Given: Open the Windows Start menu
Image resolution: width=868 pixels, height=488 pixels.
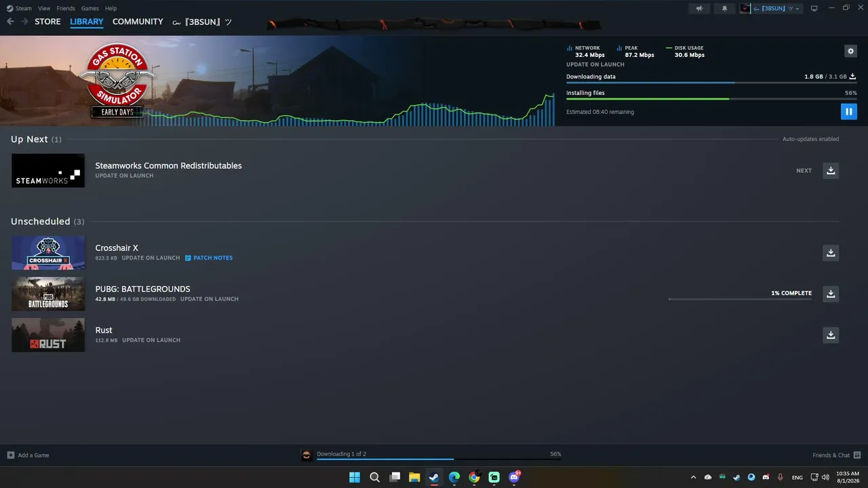Looking at the screenshot, I should coord(355,477).
